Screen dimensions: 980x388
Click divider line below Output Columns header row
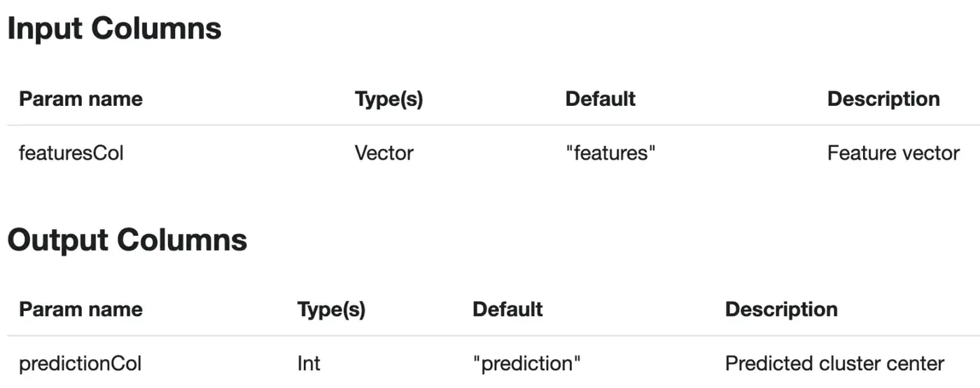tap(490, 335)
